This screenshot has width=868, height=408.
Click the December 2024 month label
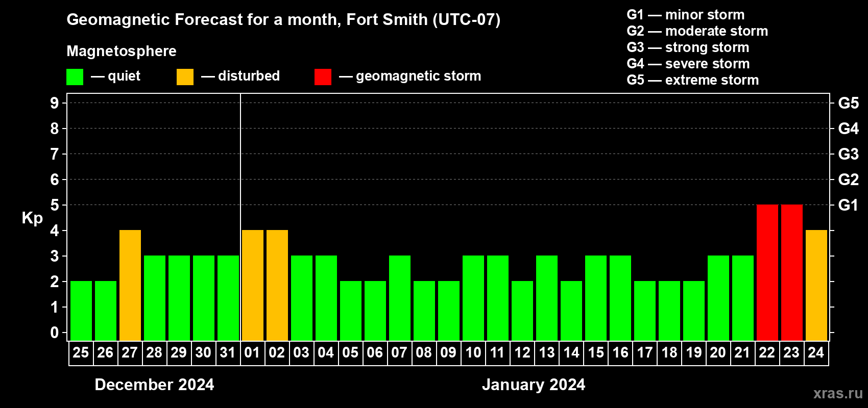(x=154, y=385)
